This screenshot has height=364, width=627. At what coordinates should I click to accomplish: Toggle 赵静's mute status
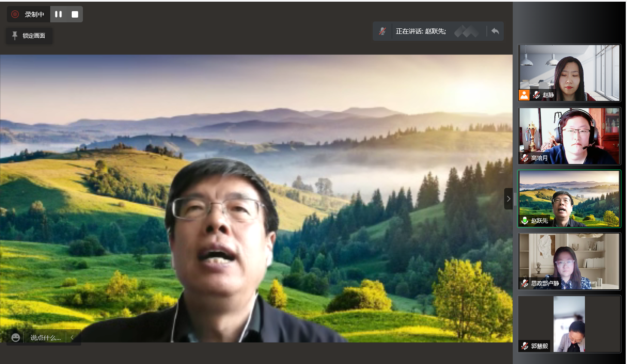click(536, 95)
